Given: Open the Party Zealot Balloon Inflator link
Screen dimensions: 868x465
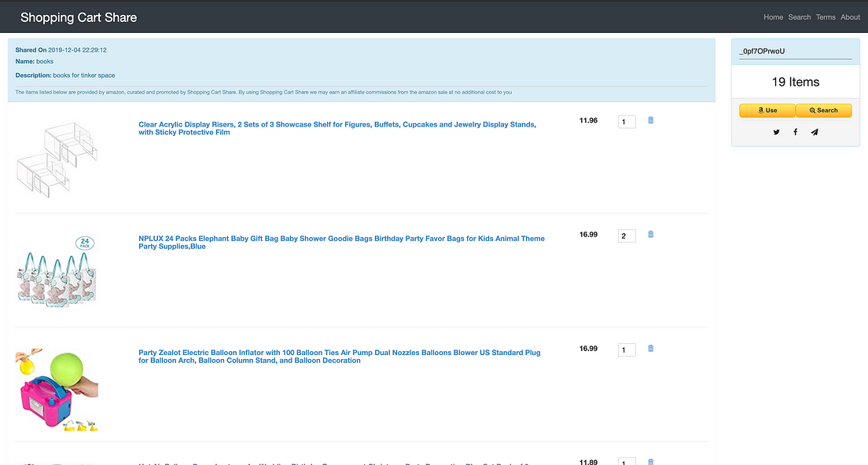Looking at the screenshot, I should click(x=340, y=357).
